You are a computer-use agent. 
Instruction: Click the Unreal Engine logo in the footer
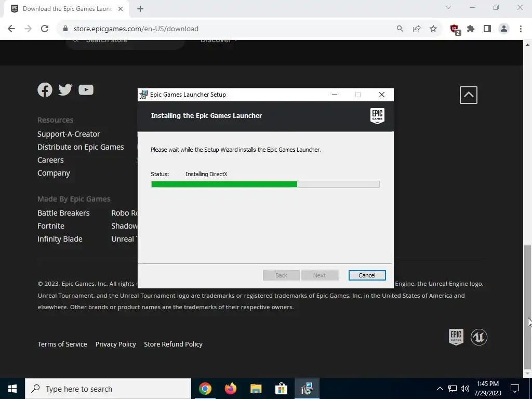coord(478,337)
